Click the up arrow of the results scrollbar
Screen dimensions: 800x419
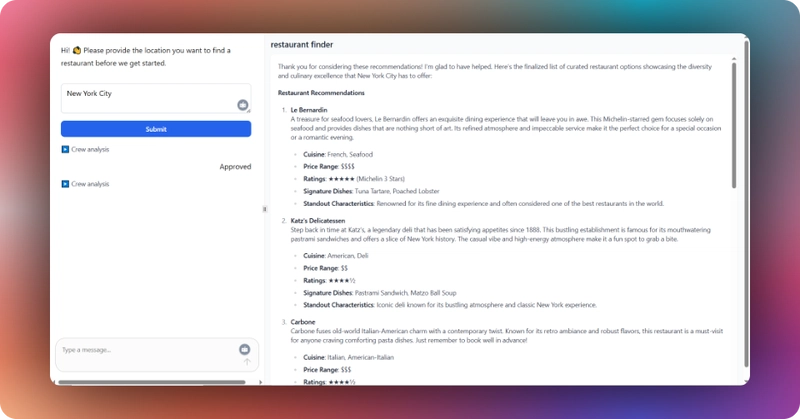(734, 59)
